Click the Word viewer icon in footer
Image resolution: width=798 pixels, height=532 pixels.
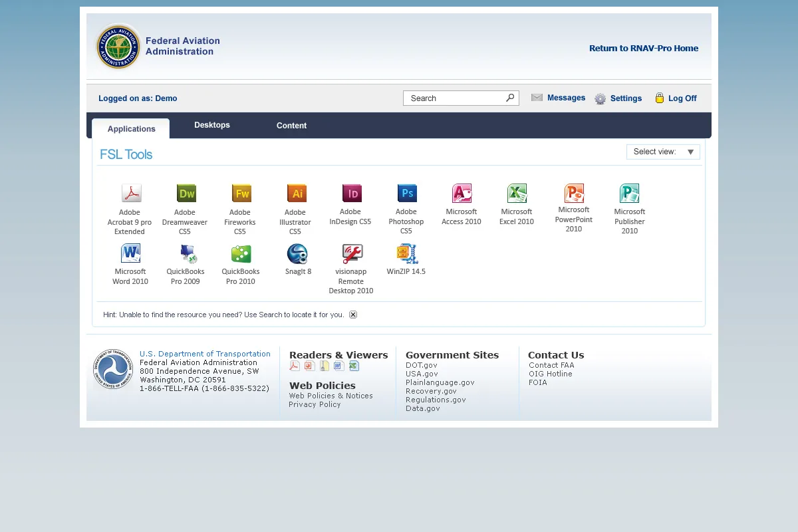[338, 366]
